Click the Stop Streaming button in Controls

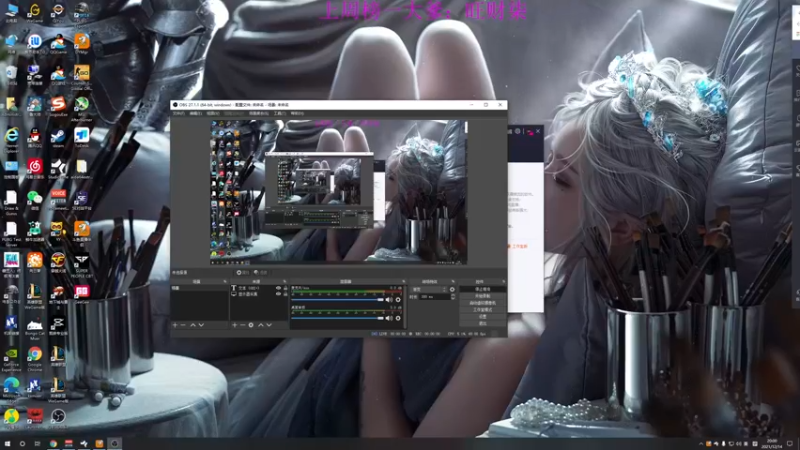[x=482, y=289]
